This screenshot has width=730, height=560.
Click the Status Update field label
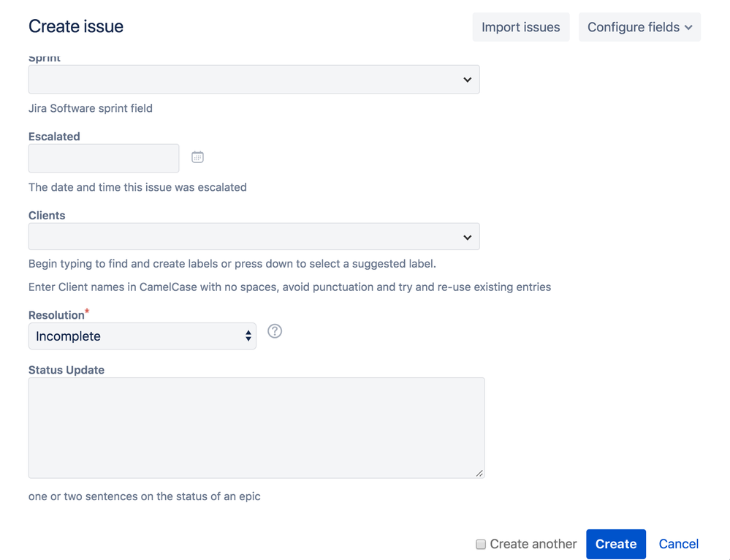pos(66,370)
